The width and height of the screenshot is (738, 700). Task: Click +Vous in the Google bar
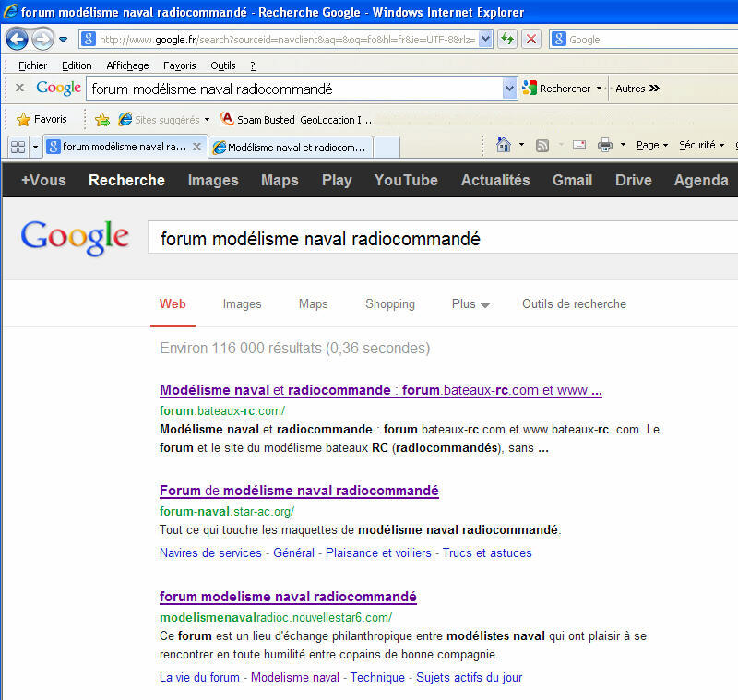(x=43, y=180)
